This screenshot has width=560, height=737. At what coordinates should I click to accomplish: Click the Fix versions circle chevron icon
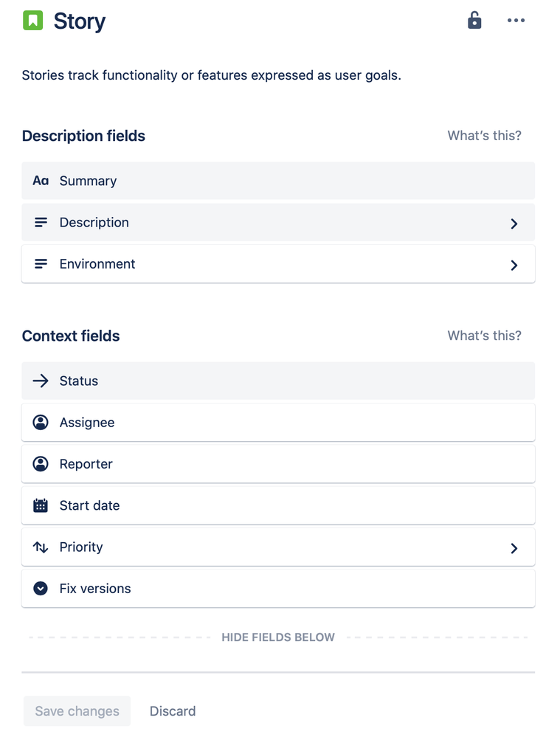click(x=41, y=589)
